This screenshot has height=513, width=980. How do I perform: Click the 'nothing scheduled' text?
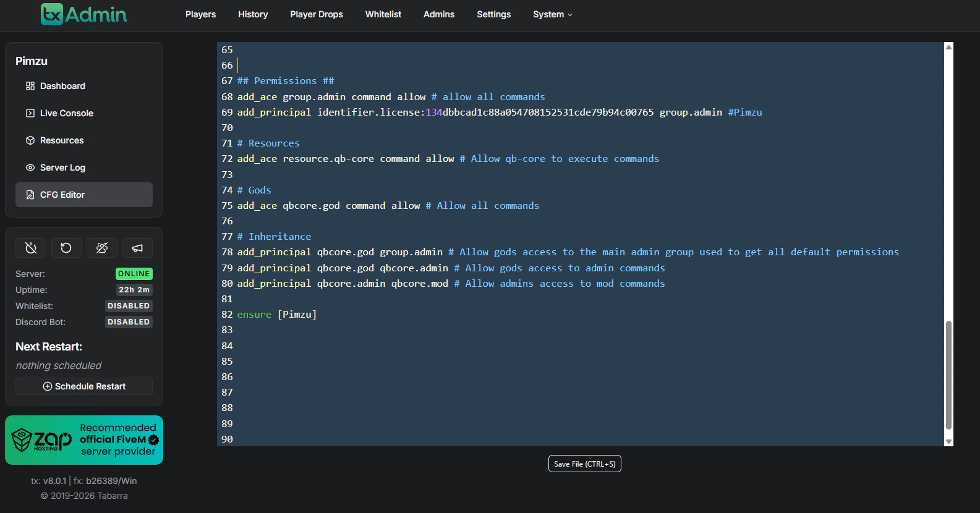[x=59, y=366]
